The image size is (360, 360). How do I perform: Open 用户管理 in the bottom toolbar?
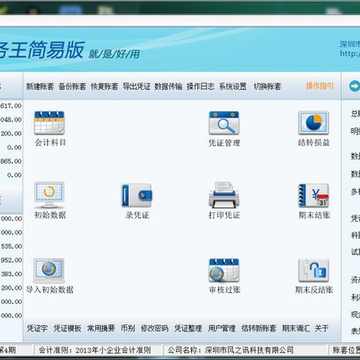(222, 328)
